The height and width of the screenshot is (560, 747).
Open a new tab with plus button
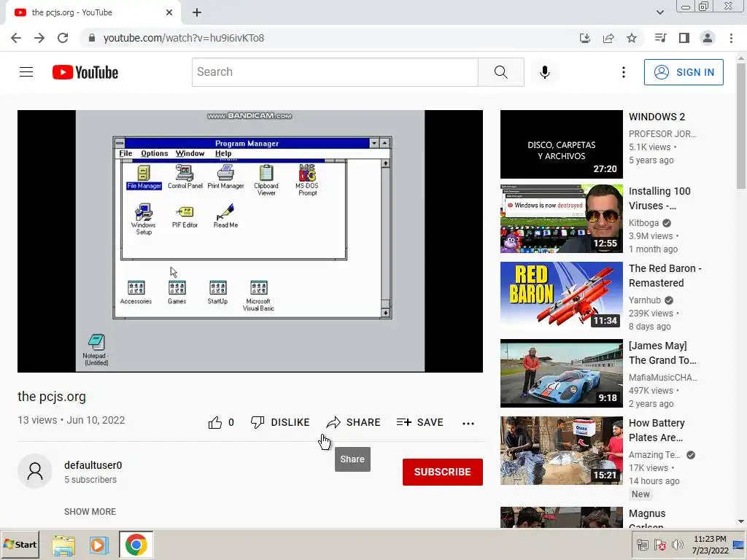coord(197,12)
